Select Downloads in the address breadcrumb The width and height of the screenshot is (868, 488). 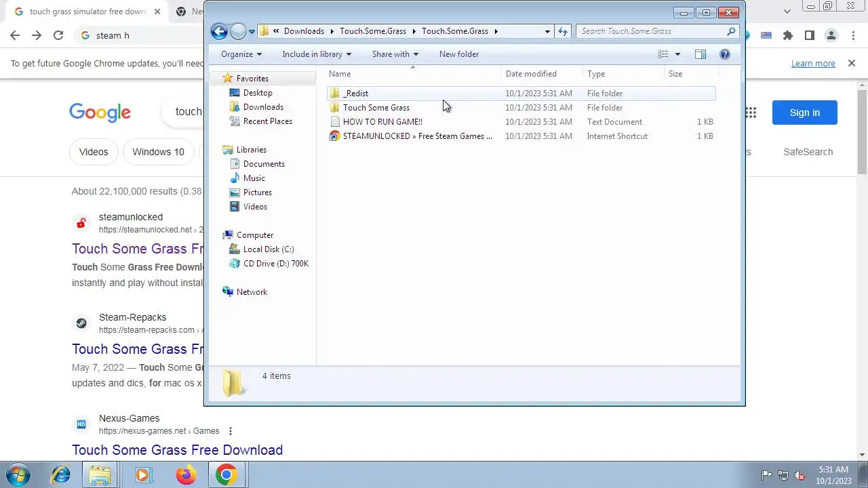coord(304,31)
